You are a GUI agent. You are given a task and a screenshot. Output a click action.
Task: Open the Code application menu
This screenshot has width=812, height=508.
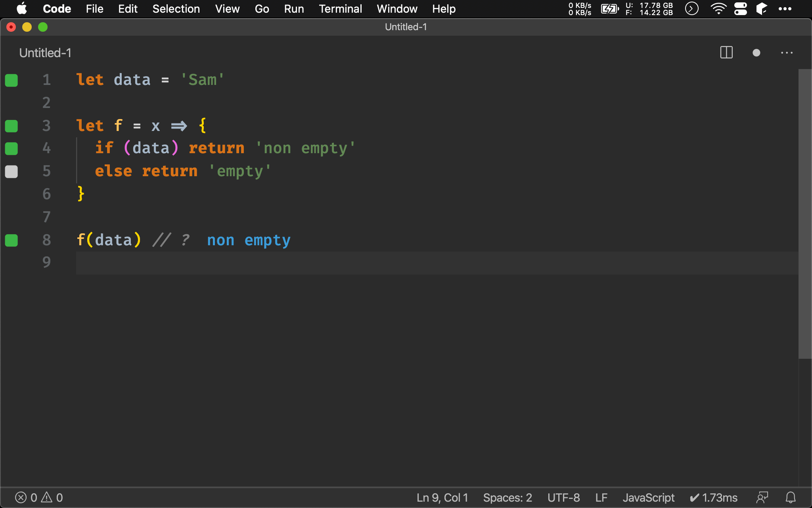57,9
